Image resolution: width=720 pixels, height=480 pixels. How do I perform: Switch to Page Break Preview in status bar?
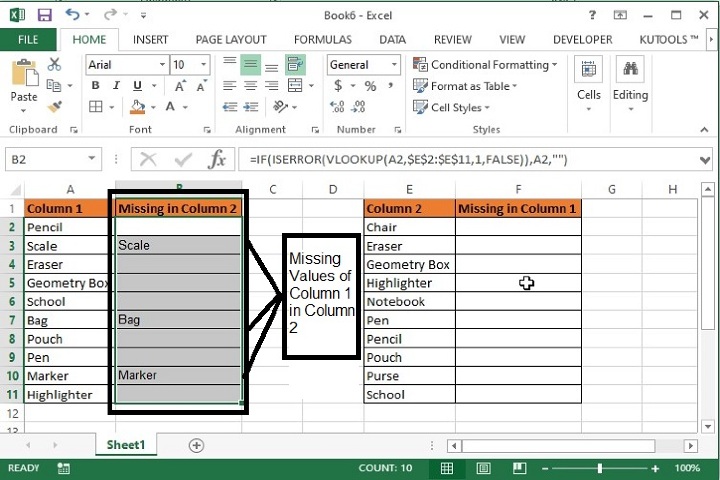[x=519, y=468]
